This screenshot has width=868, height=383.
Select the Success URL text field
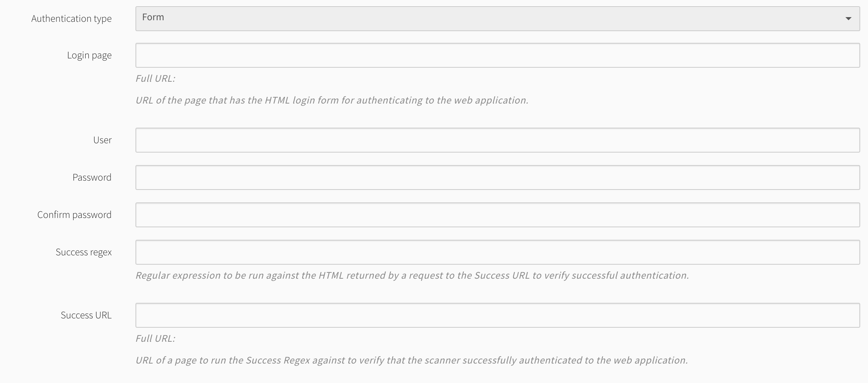coord(497,315)
